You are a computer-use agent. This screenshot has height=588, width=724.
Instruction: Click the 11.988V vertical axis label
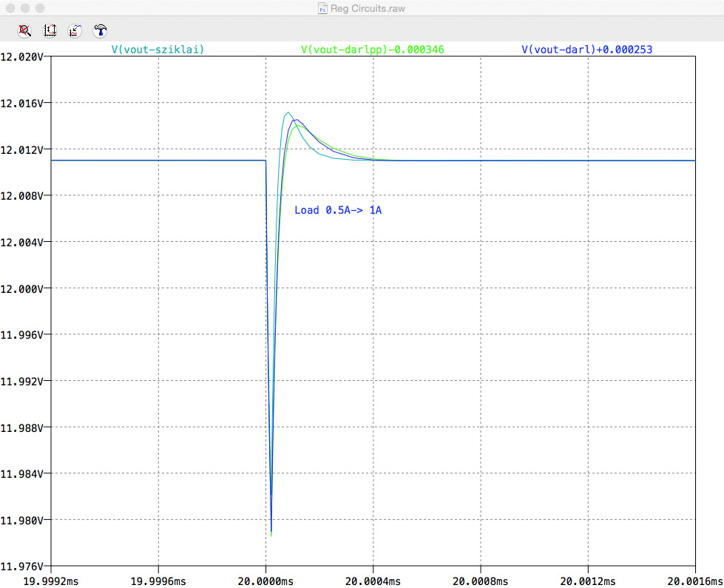(x=21, y=428)
